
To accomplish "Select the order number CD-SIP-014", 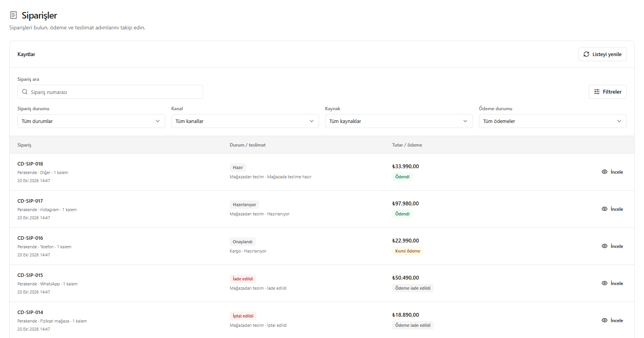I will [x=30, y=312].
